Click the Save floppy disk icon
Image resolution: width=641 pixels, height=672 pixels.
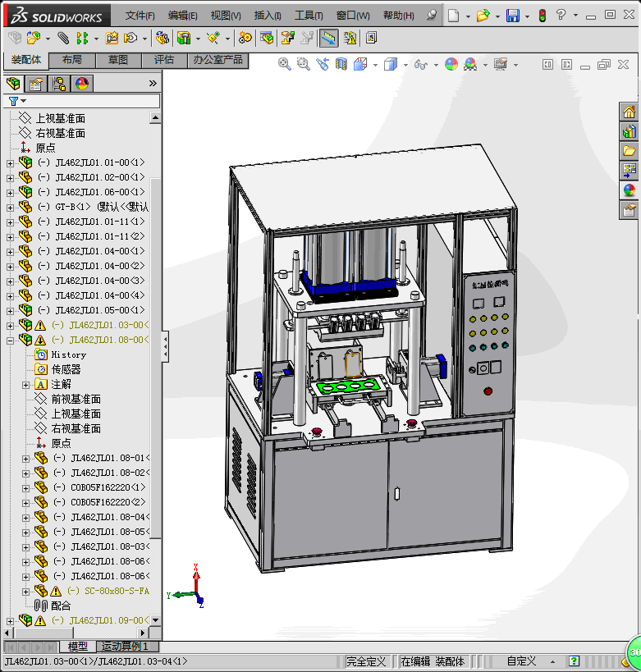coord(512,16)
